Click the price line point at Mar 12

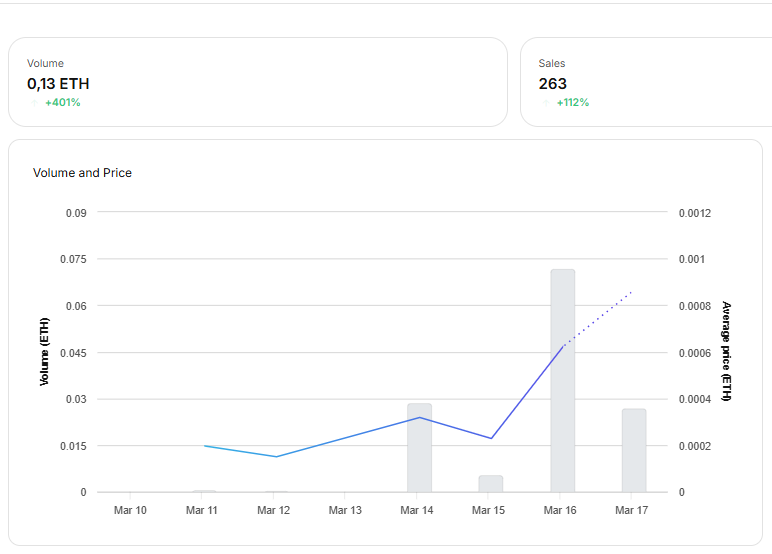276,456
